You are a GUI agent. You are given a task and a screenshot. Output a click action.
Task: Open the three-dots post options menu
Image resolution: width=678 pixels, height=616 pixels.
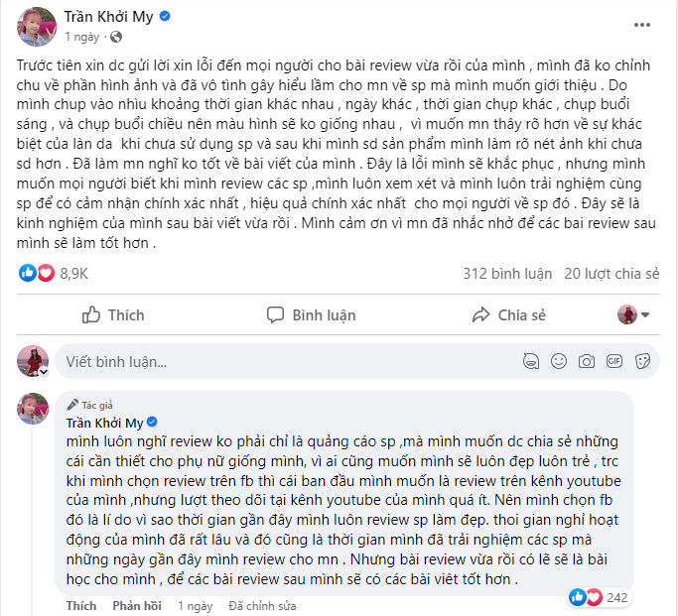coord(641,25)
